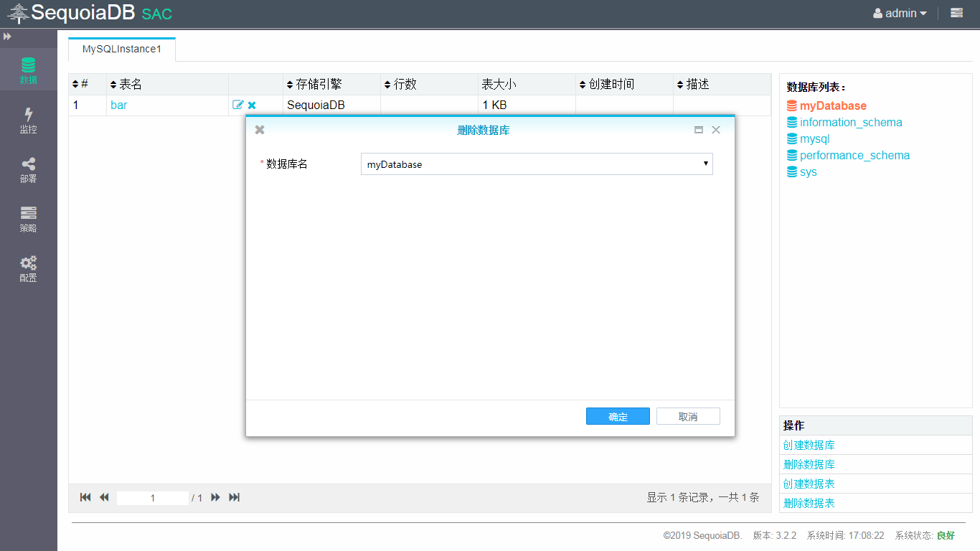Select information_schema from the database list
This screenshot has height=551, width=980.
pos(851,122)
